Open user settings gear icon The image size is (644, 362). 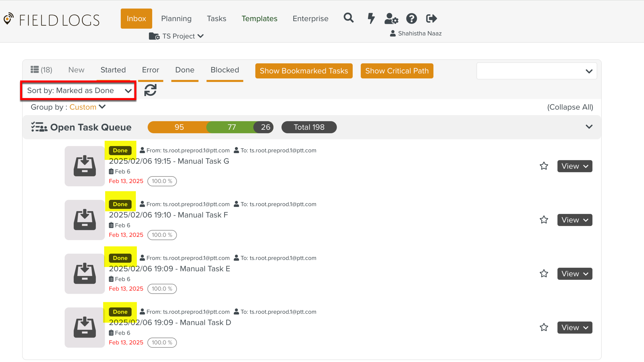pyautogui.click(x=391, y=19)
